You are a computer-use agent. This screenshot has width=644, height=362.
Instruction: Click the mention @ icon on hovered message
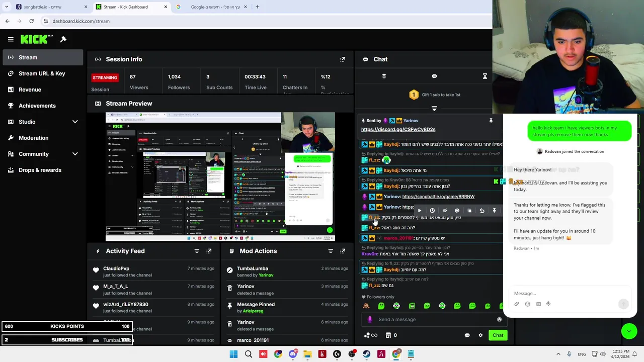(457, 211)
